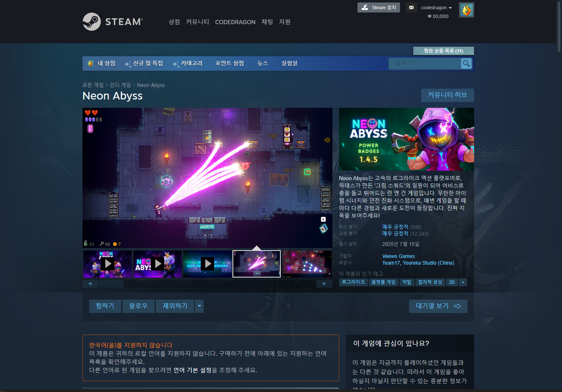Select the 로그라이크 tag
This screenshot has height=392, width=562.
[x=353, y=282]
